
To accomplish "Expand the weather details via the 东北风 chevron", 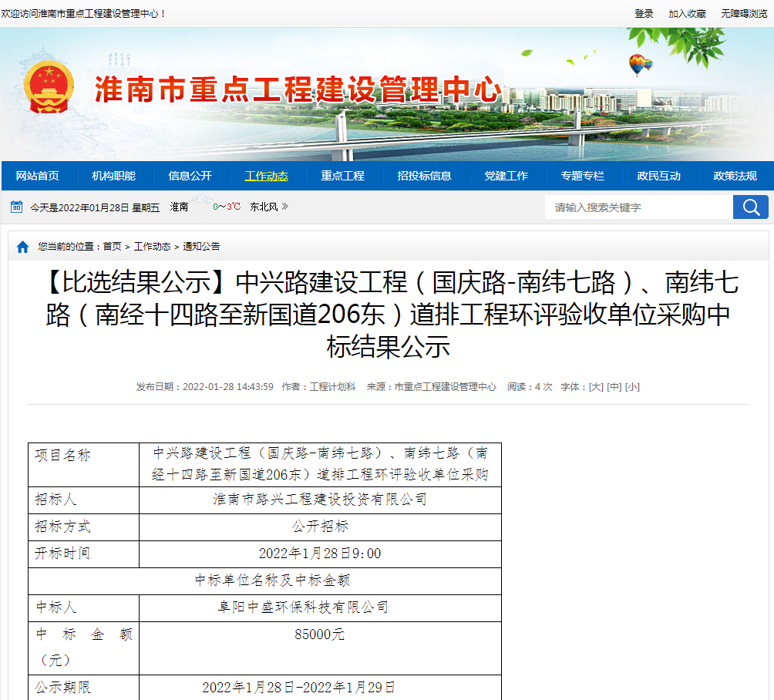I will tap(284, 207).
